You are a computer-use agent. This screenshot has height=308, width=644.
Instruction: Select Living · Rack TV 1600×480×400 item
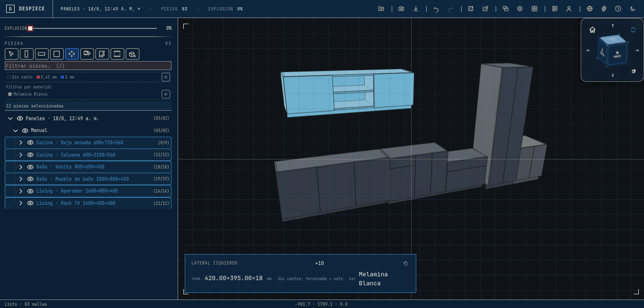(x=88, y=203)
